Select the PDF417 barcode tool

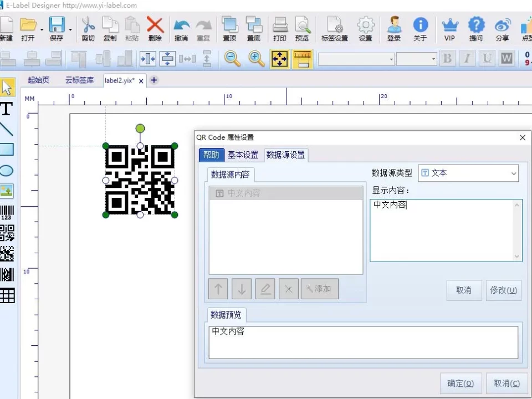point(7,274)
